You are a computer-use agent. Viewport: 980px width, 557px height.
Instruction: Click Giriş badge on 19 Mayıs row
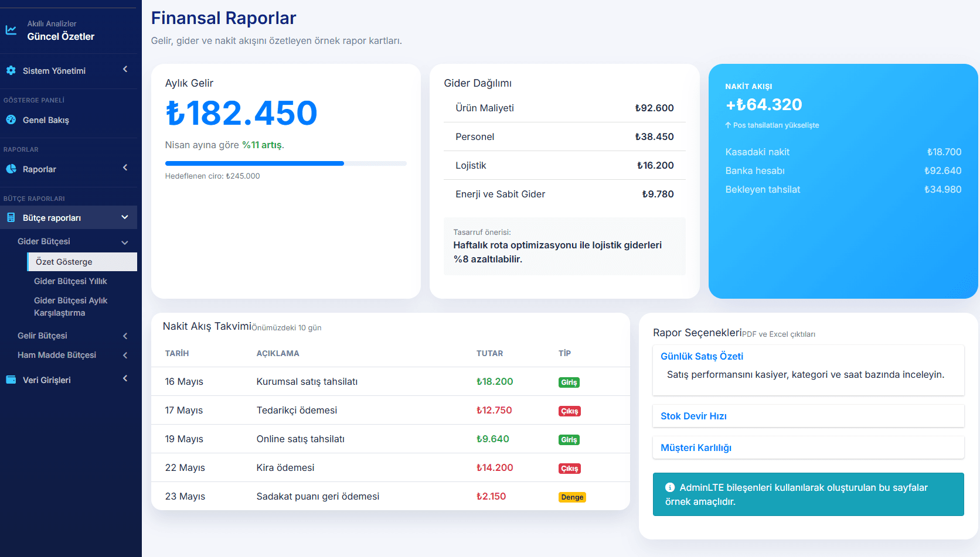click(569, 440)
